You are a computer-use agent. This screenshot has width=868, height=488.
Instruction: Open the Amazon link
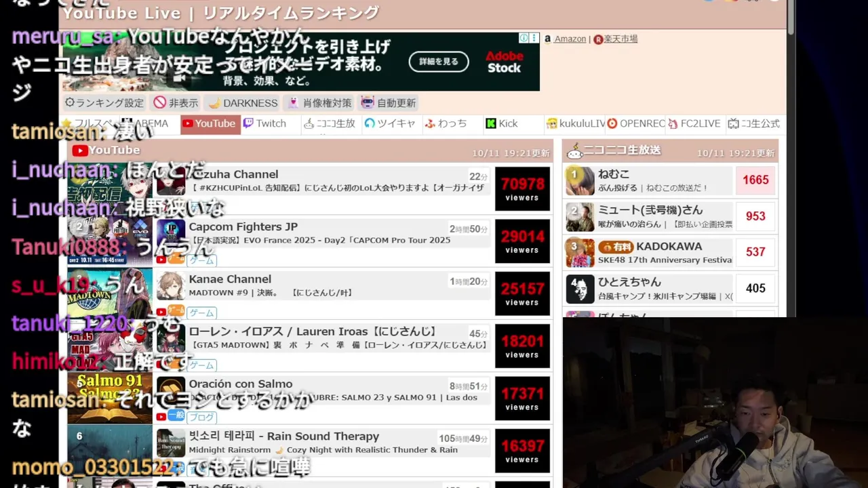point(570,39)
